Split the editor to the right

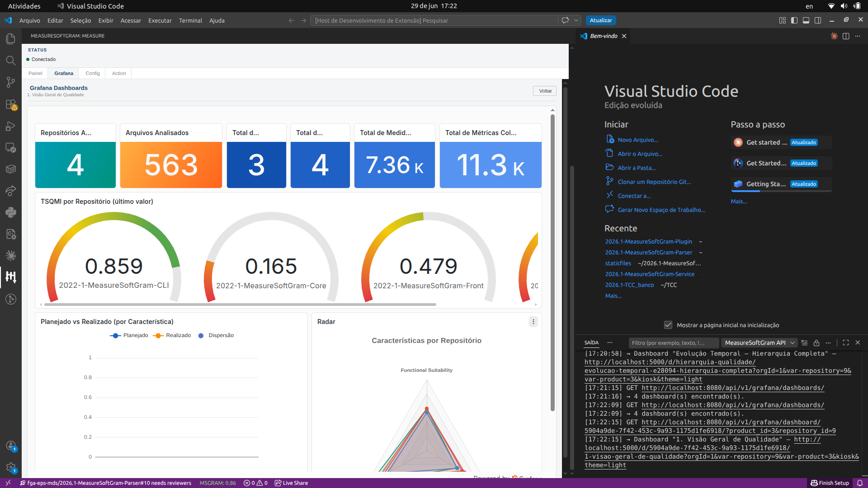(846, 36)
